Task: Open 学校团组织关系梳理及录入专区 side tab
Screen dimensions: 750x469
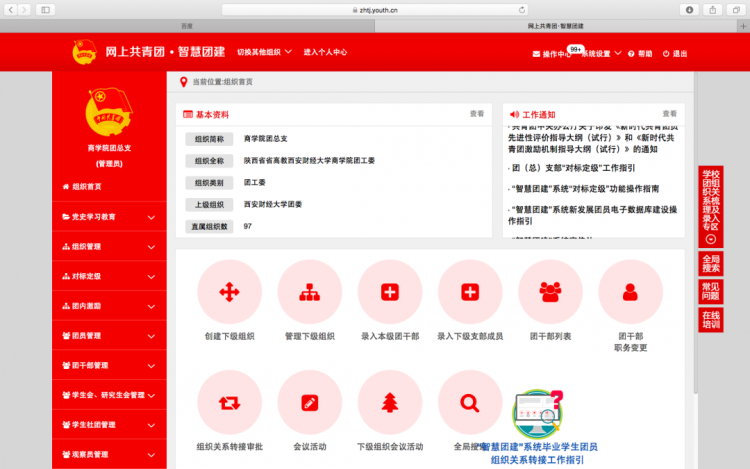Action: 711,207
